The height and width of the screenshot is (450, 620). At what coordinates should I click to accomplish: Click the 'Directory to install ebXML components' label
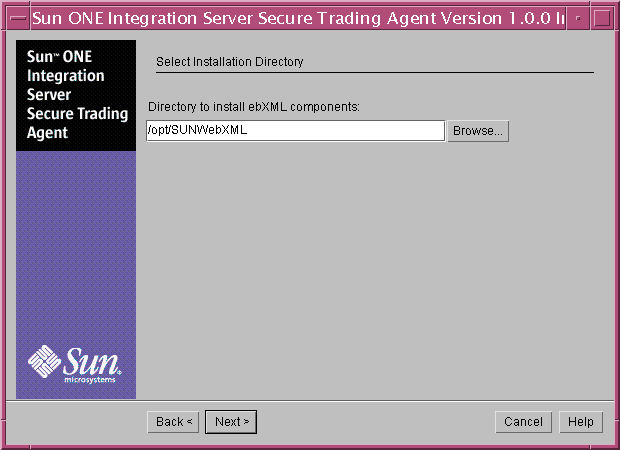254,107
